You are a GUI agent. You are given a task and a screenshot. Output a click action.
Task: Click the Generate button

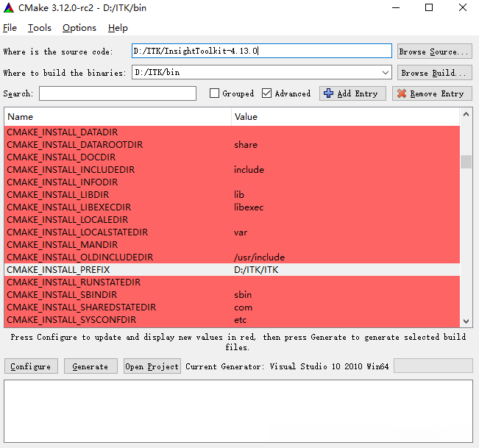91,366
